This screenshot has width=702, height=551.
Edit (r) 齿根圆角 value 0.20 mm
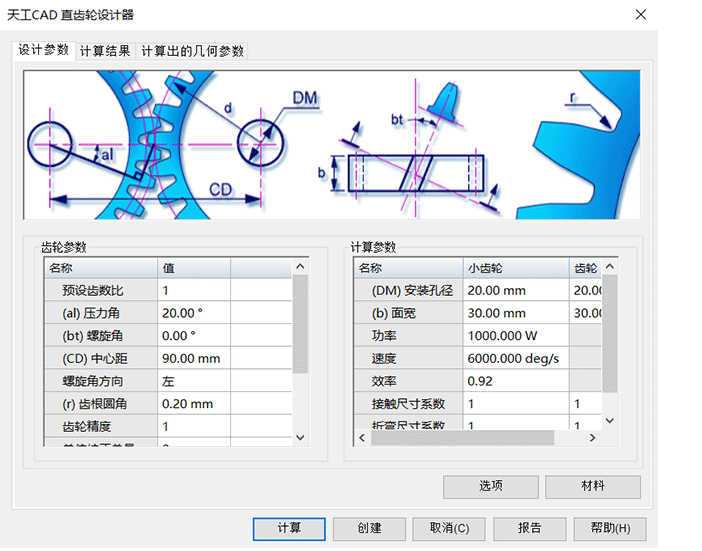pyautogui.click(x=194, y=404)
